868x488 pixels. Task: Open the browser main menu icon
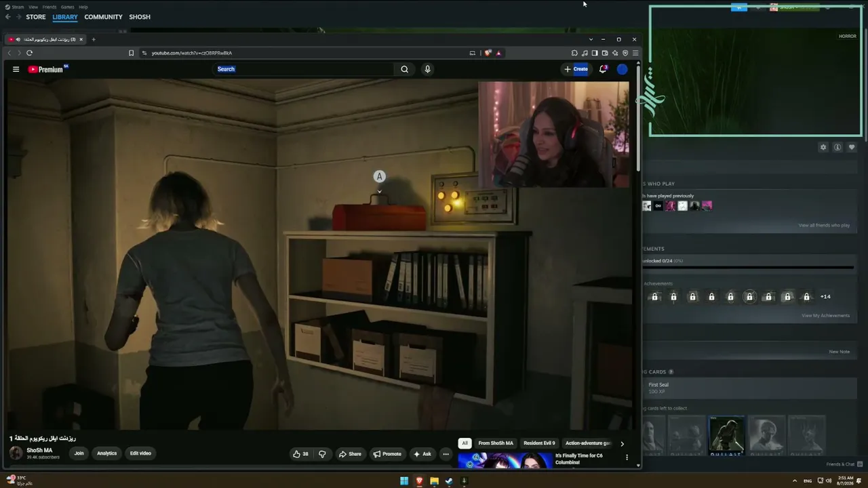click(635, 53)
